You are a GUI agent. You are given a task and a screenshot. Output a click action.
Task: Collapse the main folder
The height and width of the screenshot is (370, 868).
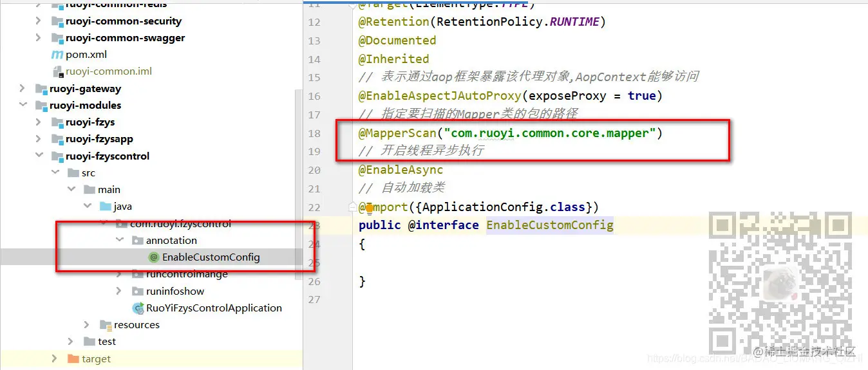(x=71, y=190)
